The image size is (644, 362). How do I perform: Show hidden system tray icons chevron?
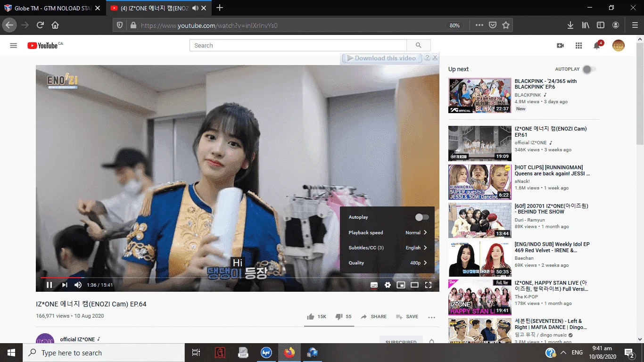[x=563, y=353]
